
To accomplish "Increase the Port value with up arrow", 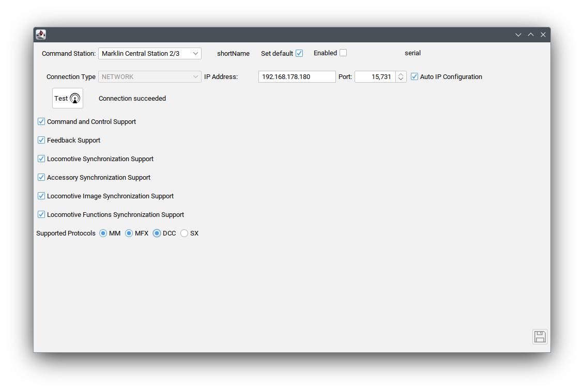I will click(x=401, y=74).
